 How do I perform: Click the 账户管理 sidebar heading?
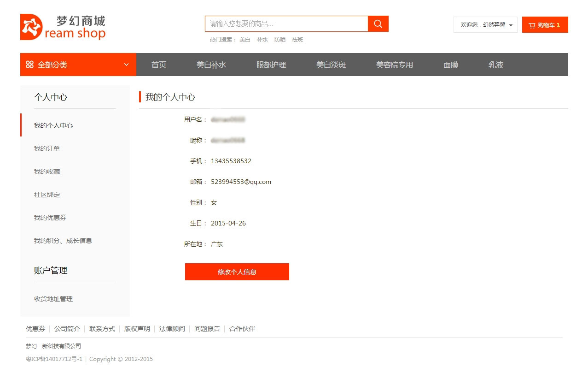tap(51, 270)
